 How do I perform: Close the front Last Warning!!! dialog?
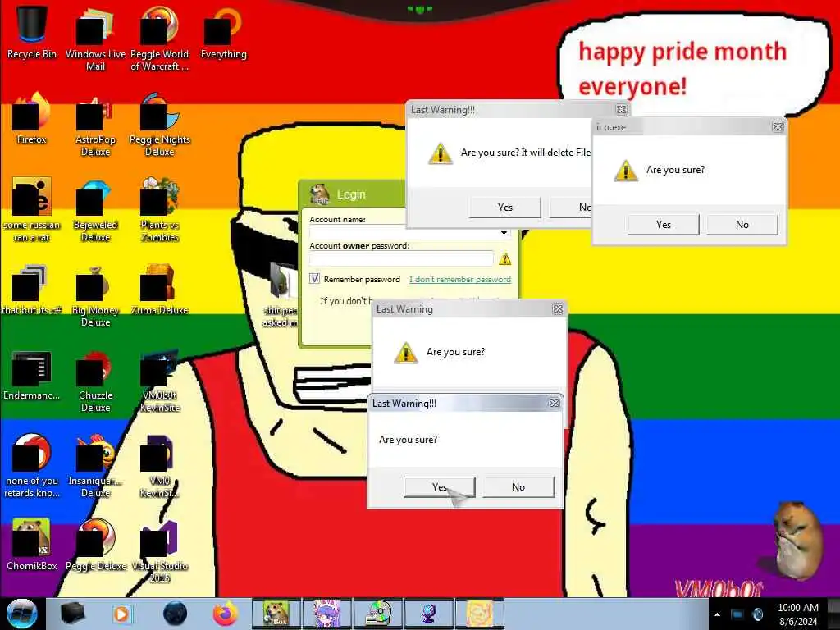[x=554, y=403]
